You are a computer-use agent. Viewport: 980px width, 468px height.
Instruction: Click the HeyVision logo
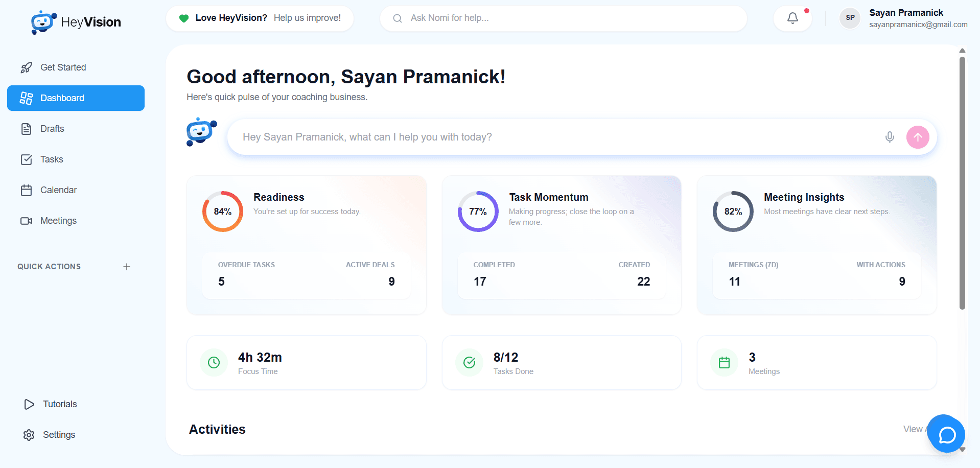coord(76,22)
